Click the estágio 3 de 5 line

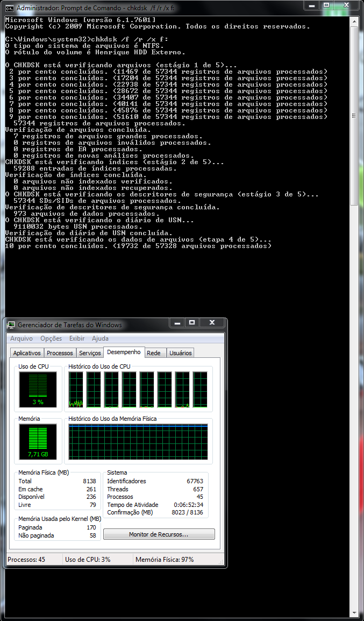[x=162, y=194]
